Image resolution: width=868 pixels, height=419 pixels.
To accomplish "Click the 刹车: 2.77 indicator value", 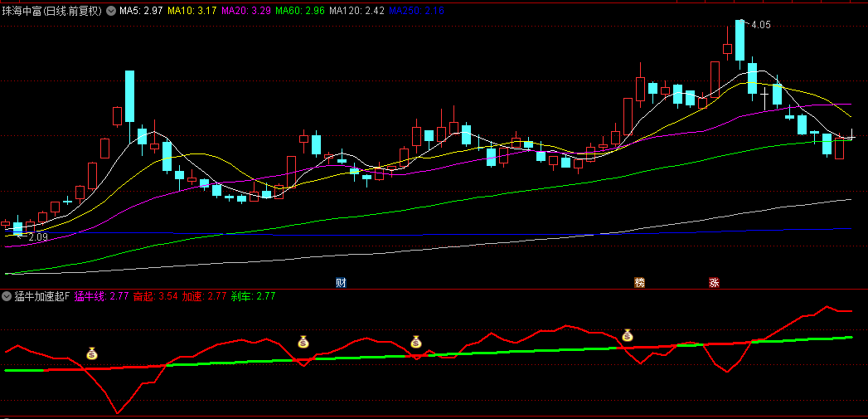I will pyautogui.click(x=253, y=296).
